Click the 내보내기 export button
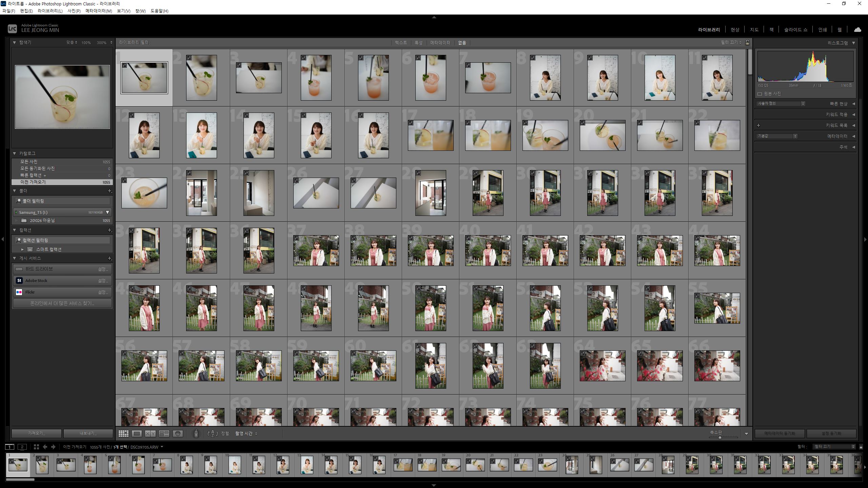Screen dimensions: 868x488 point(88,433)
